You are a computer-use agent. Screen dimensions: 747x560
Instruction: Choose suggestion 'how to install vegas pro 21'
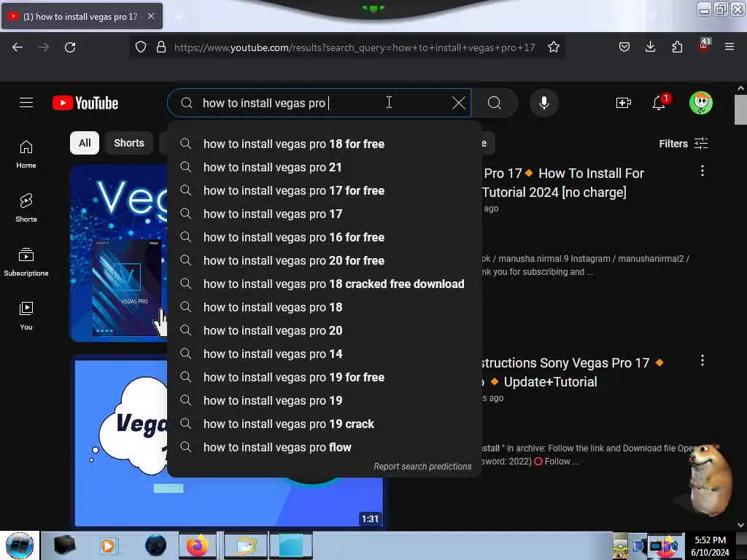tap(324, 167)
